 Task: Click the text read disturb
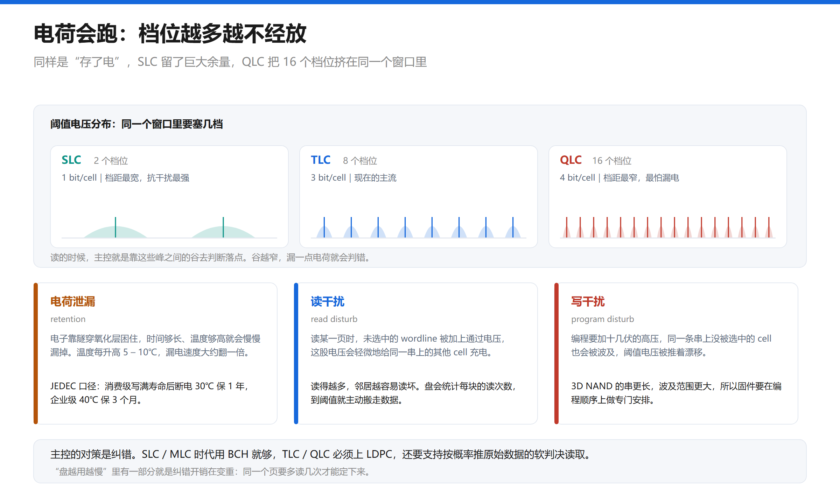tap(334, 319)
